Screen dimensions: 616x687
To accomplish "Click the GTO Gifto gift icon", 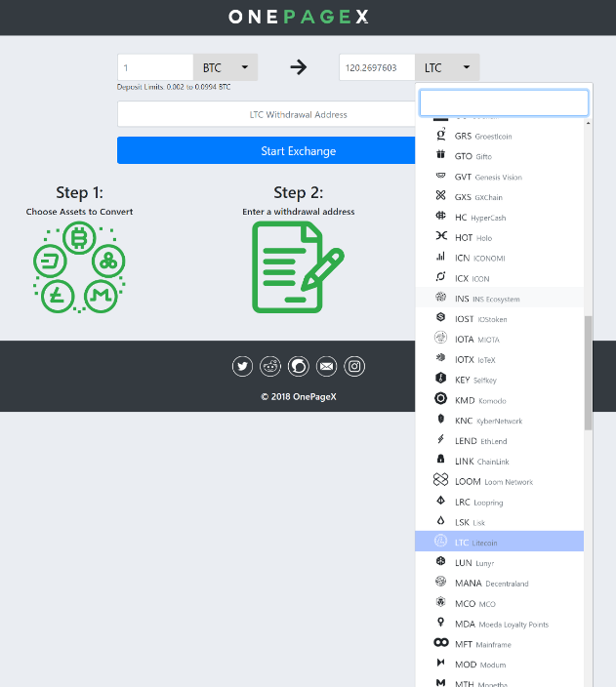I will (440, 154).
